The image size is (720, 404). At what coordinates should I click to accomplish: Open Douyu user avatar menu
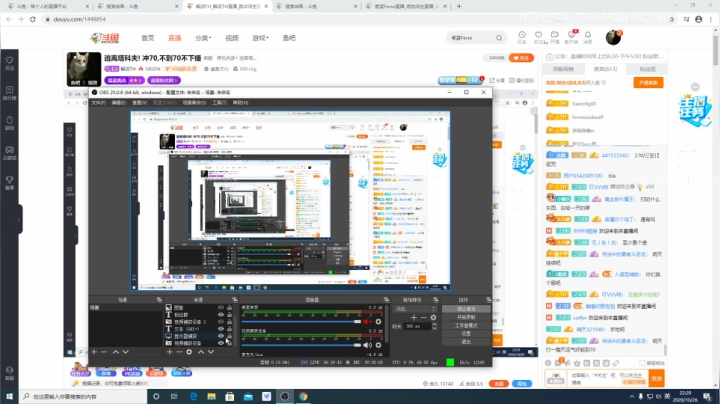(x=613, y=37)
